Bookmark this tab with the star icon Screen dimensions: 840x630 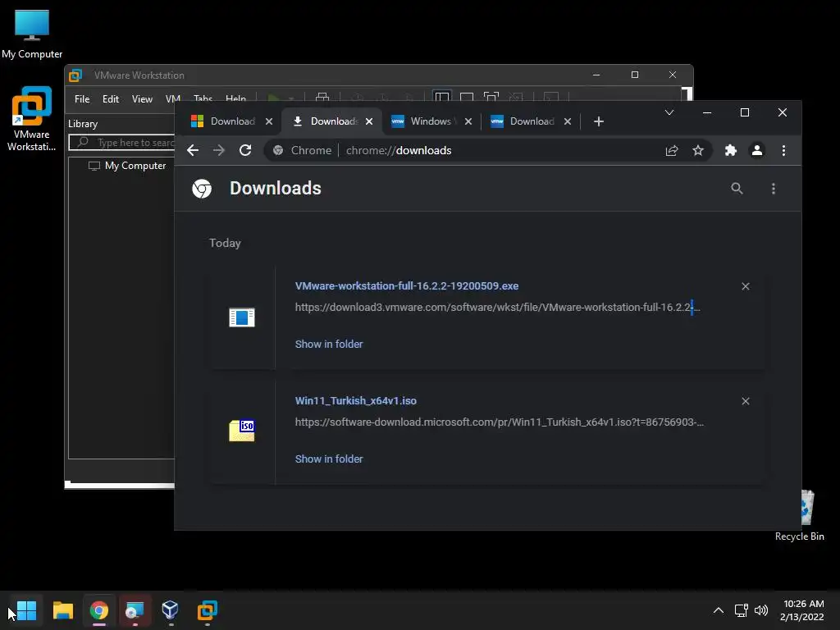point(698,151)
